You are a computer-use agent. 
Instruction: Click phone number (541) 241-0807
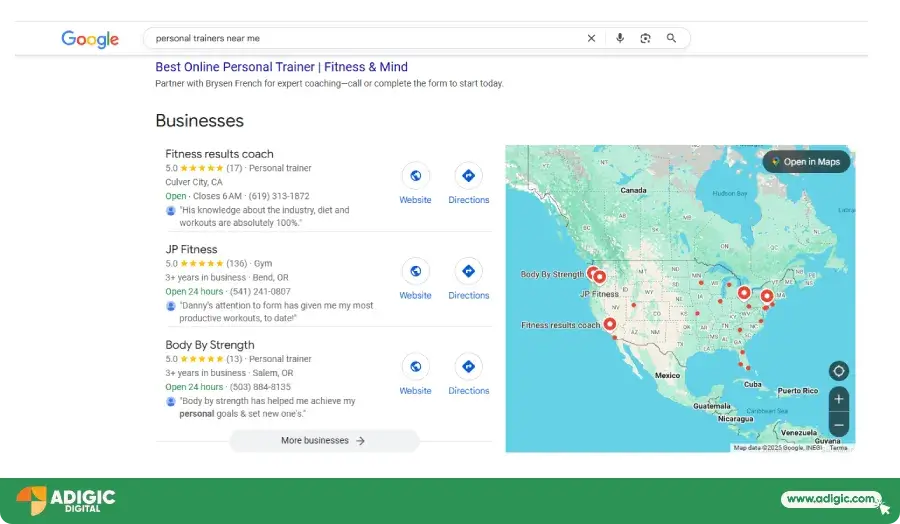click(260, 291)
